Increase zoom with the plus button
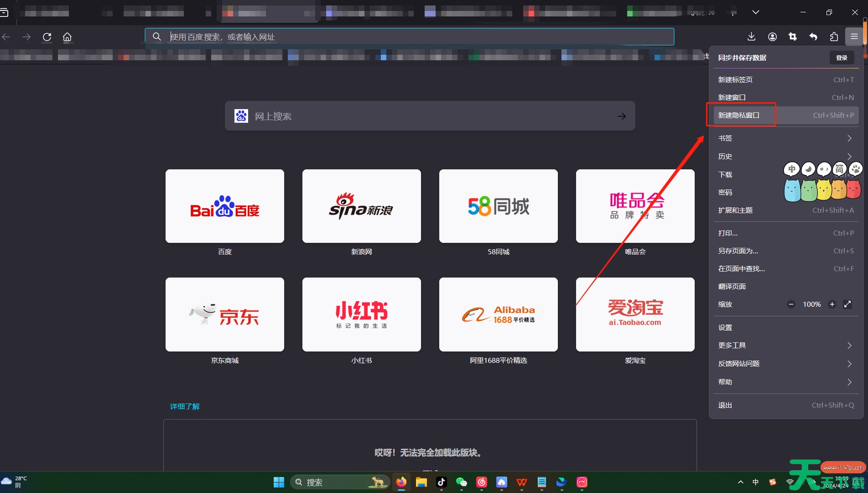Image resolution: width=868 pixels, height=493 pixels. tap(832, 304)
